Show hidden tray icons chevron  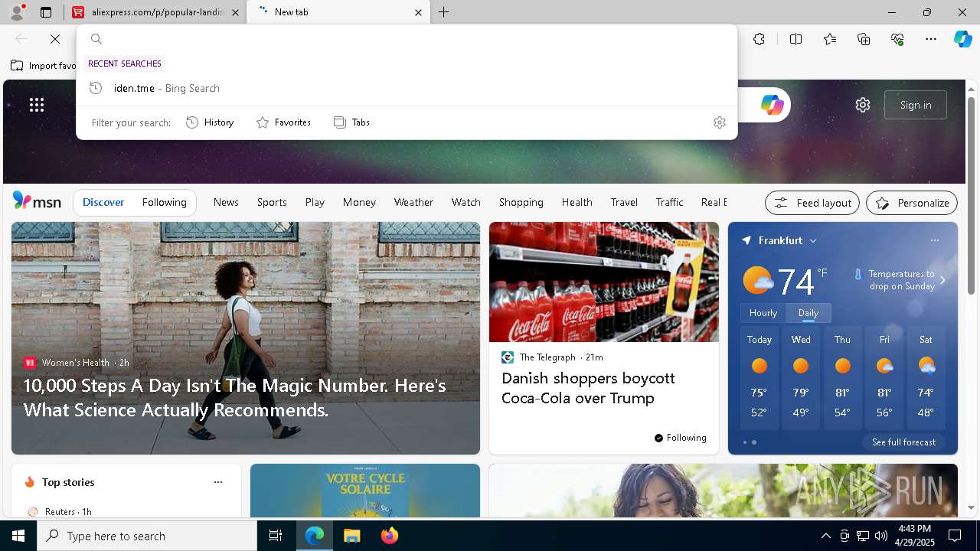(825, 536)
